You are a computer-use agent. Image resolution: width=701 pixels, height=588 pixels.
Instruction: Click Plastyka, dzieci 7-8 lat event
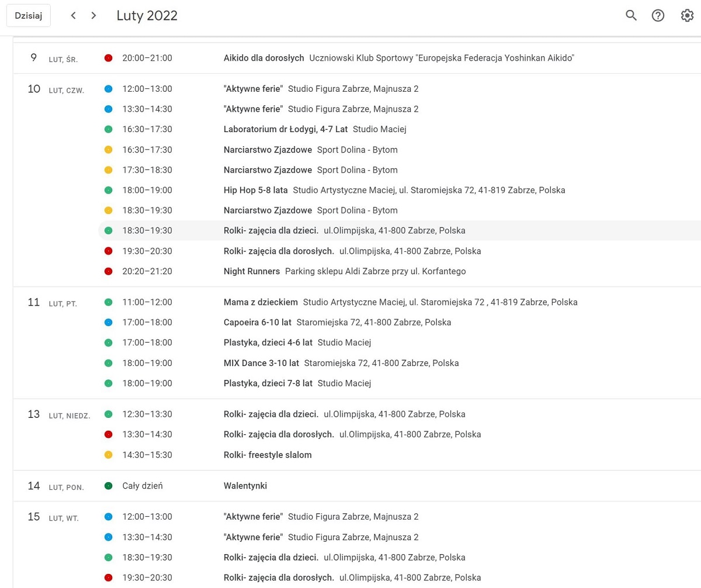click(268, 383)
